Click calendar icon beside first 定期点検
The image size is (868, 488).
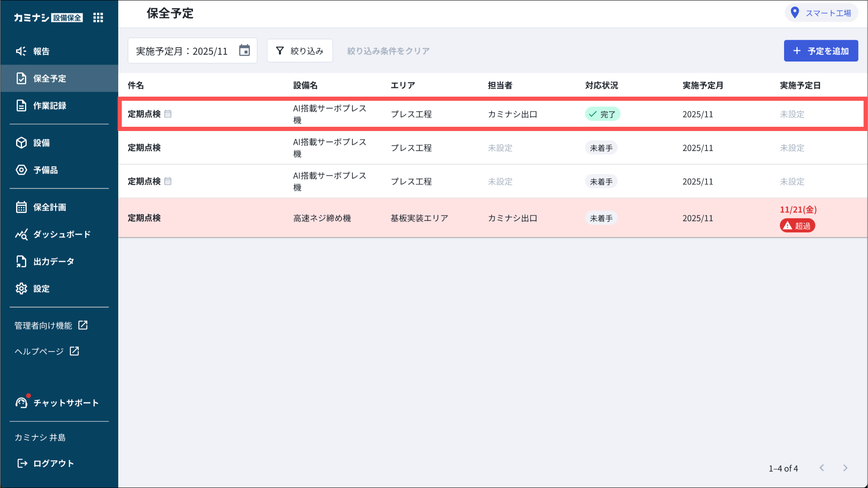point(168,114)
